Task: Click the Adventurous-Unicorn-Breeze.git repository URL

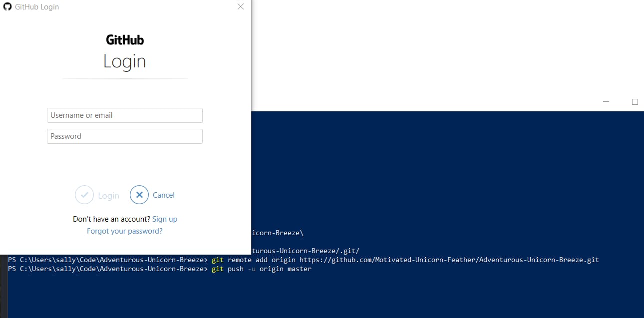Action: [449, 260]
